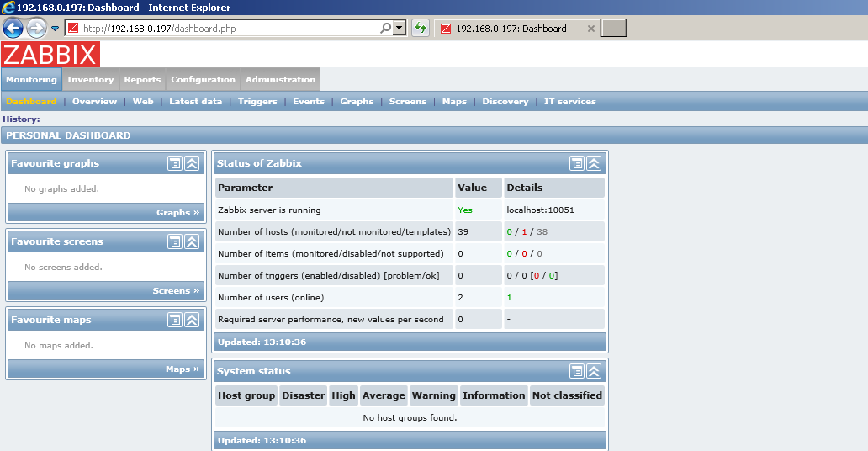
Task: Open the Administration main menu tab
Action: click(x=281, y=79)
